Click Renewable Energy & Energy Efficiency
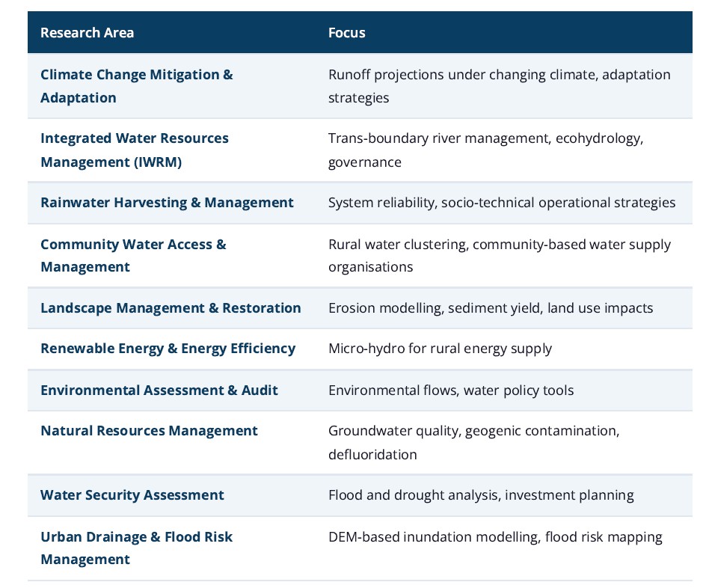This screenshot has height=588, width=712. [168, 349]
